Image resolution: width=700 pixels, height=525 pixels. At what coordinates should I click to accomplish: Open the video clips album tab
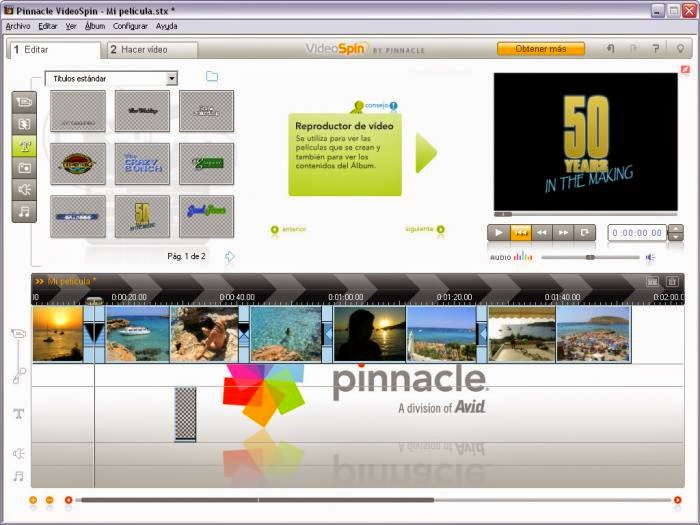click(x=24, y=102)
